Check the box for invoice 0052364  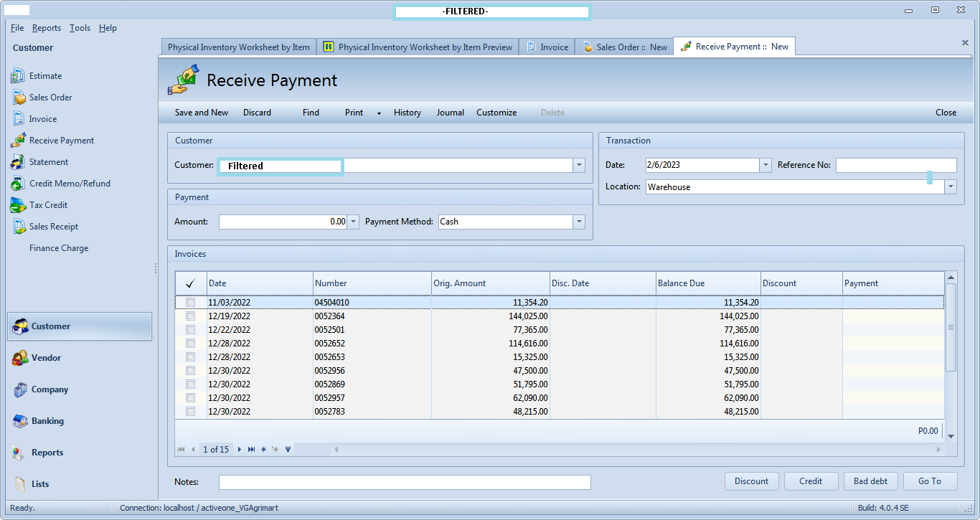coord(191,316)
